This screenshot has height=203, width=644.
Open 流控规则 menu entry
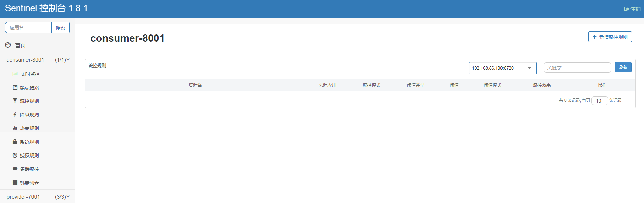30,101
